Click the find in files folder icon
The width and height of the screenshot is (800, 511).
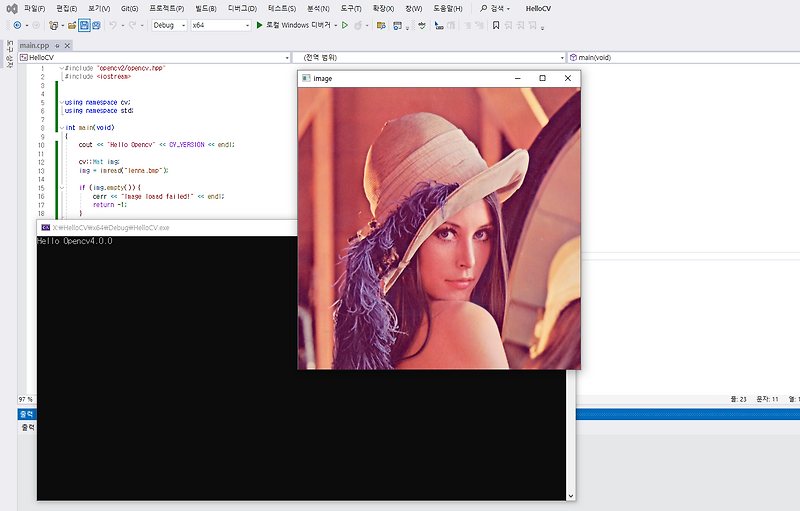click(381, 25)
